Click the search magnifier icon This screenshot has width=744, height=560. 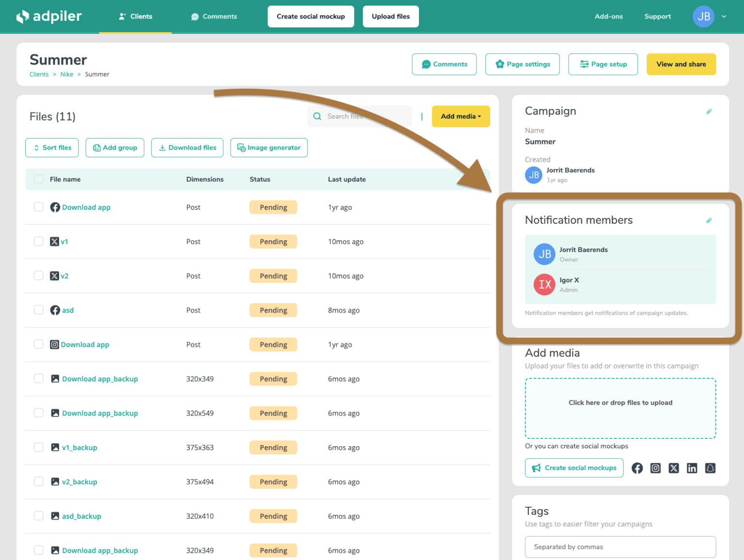pos(317,116)
